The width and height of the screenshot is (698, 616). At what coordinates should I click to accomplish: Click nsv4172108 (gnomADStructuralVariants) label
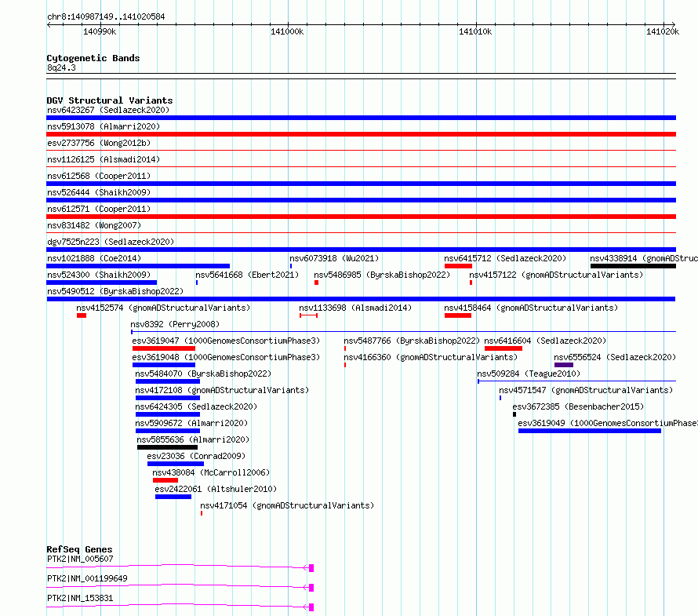pos(222,390)
